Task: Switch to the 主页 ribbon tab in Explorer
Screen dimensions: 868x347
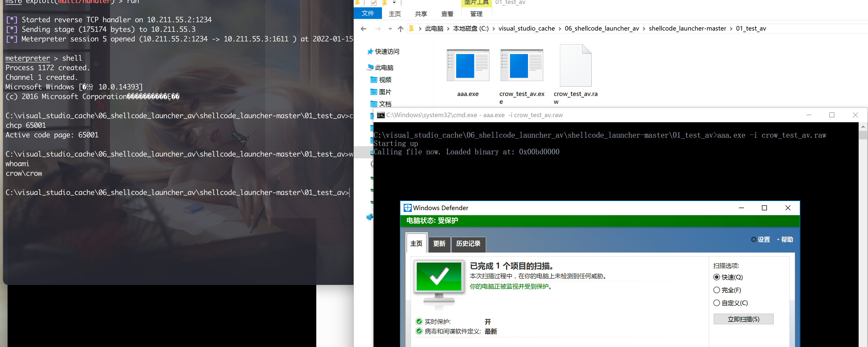Action: point(395,14)
